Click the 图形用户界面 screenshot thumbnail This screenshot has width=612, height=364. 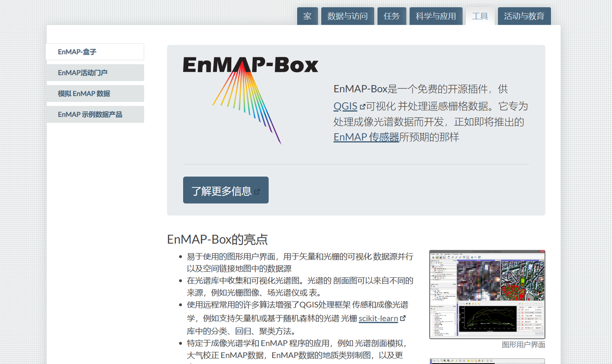(487, 294)
